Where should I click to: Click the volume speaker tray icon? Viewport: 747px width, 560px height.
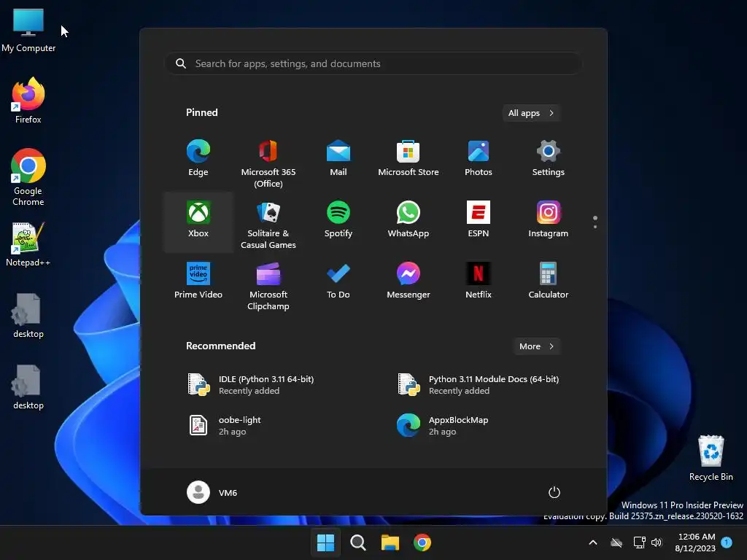click(657, 542)
